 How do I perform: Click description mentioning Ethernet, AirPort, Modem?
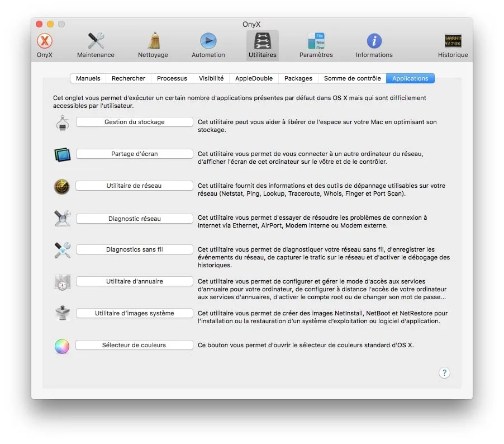pos(312,221)
